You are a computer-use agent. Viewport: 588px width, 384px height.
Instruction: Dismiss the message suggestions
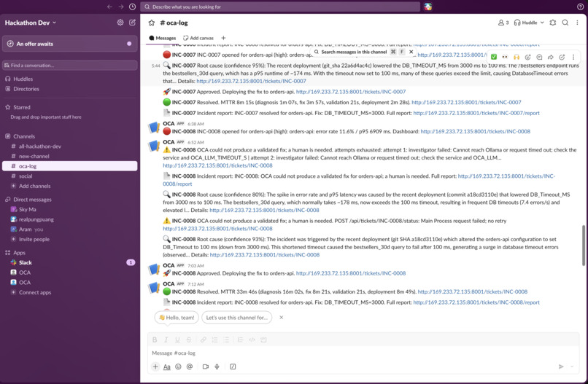coord(282,317)
